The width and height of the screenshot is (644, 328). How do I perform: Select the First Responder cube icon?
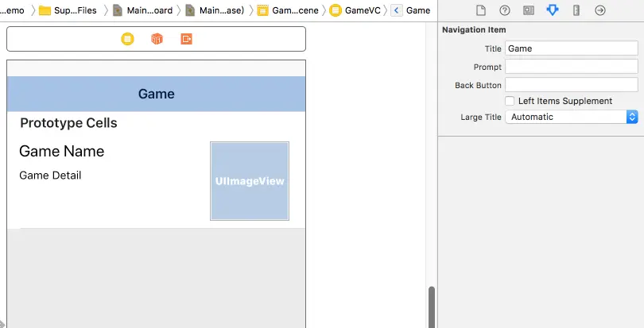click(157, 39)
